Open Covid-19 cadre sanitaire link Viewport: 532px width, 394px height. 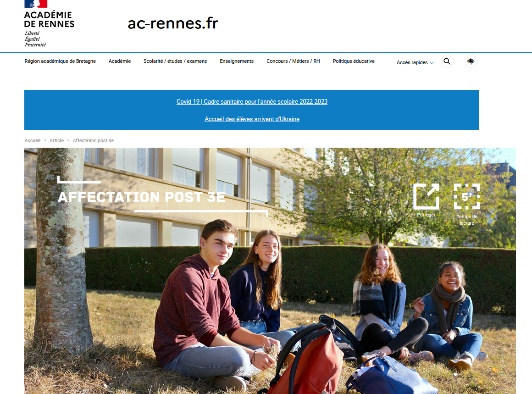click(x=252, y=101)
